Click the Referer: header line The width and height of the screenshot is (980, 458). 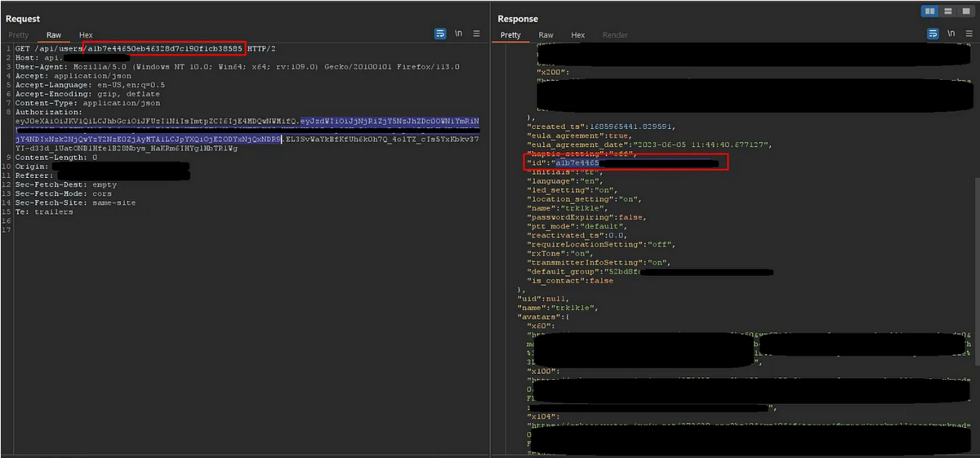pyautogui.click(x=102, y=175)
